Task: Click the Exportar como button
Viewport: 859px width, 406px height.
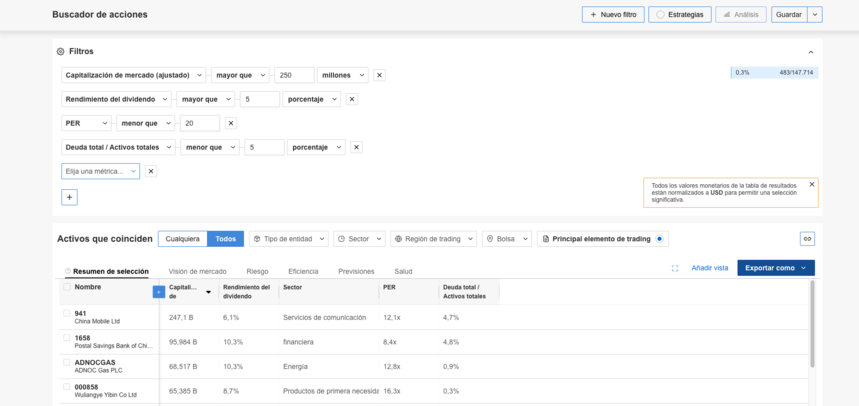Action: pos(775,268)
